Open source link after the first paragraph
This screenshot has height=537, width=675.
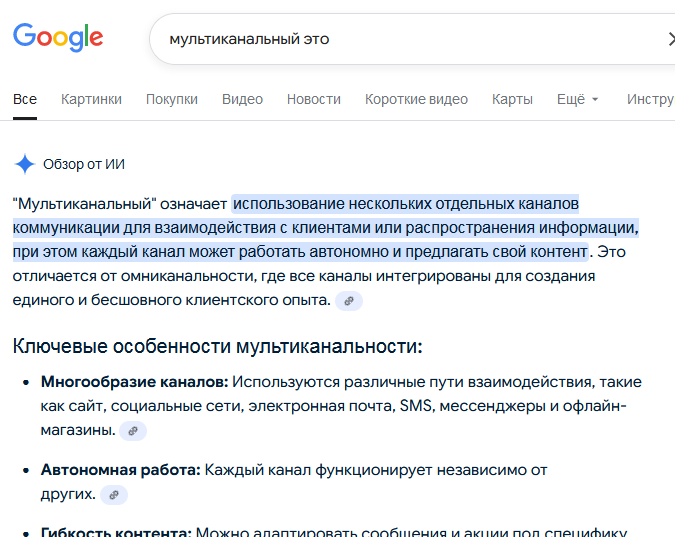point(348,300)
